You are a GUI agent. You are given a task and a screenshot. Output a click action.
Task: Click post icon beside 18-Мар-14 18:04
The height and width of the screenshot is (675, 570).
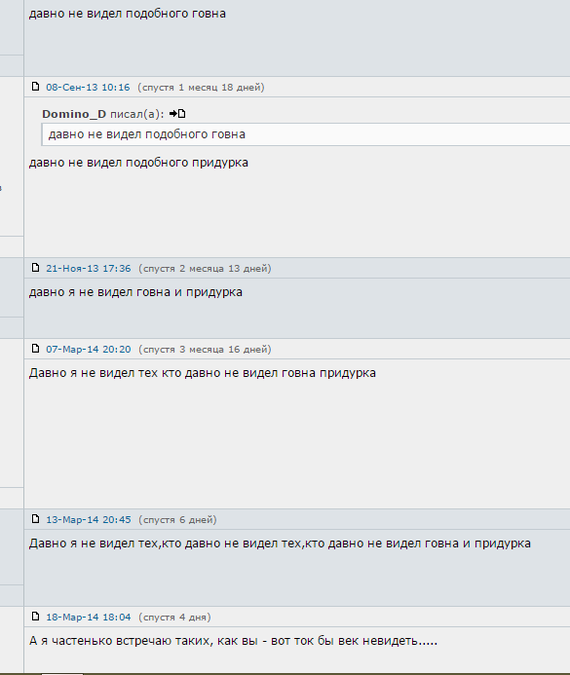(36, 617)
